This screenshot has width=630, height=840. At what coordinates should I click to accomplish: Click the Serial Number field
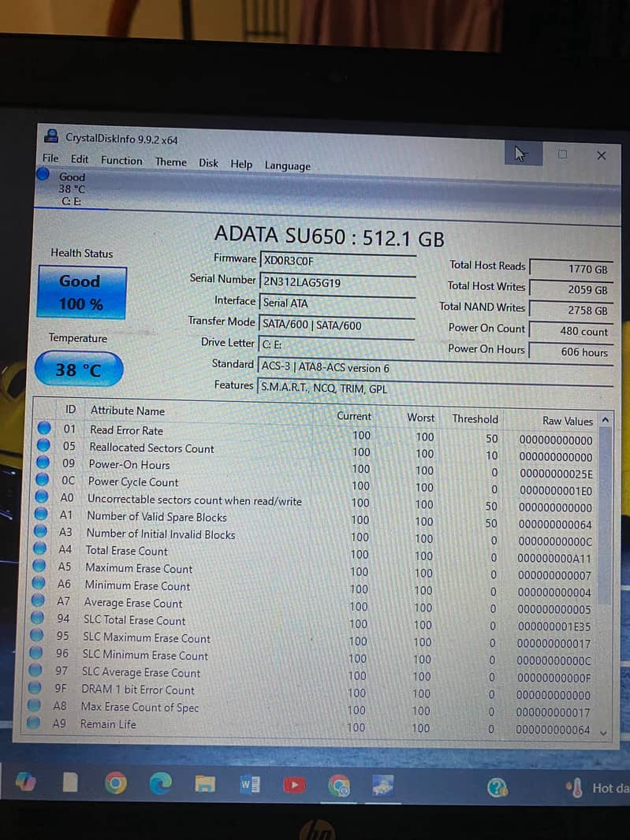pos(337,282)
